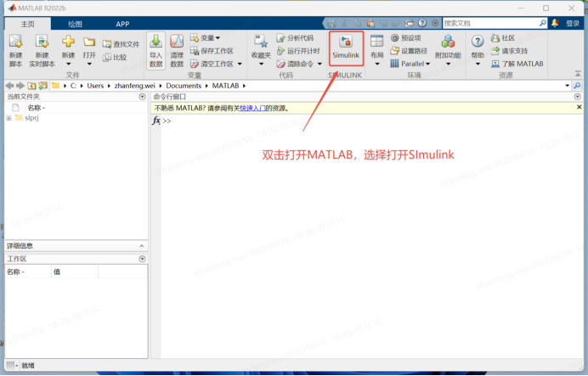Expand the slprj folder tree node
The width and height of the screenshot is (588, 376).
point(8,118)
